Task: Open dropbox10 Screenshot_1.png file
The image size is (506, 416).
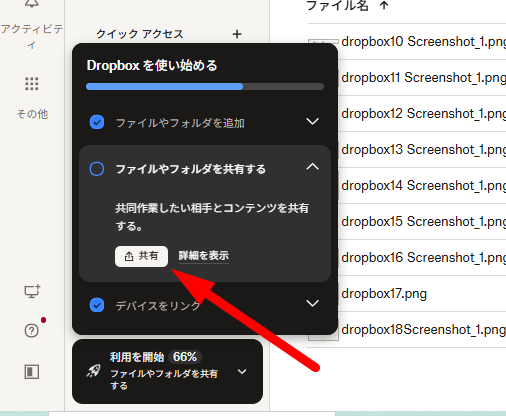Action: point(424,42)
